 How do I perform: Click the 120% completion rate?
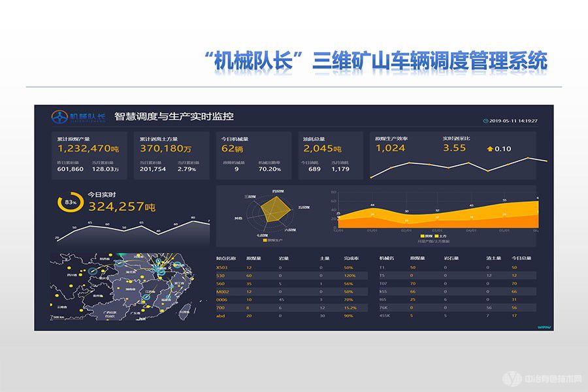(x=350, y=276)
